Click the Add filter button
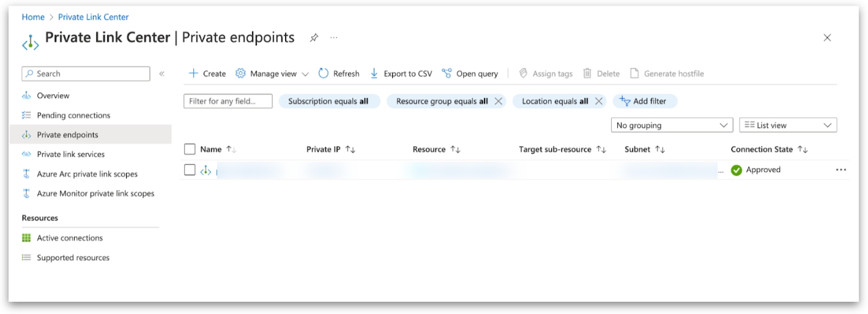Screen dimensions: 868x314 644,102
